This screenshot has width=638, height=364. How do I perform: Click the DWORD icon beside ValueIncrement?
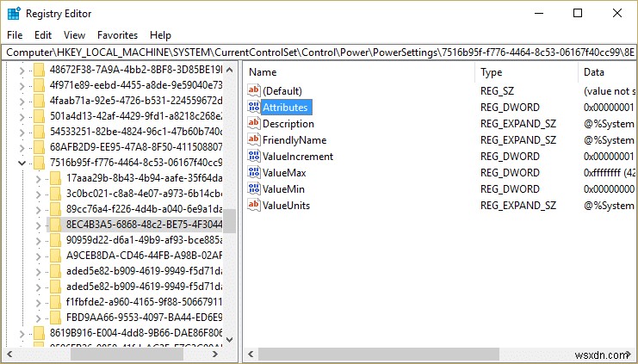point(254,157)
